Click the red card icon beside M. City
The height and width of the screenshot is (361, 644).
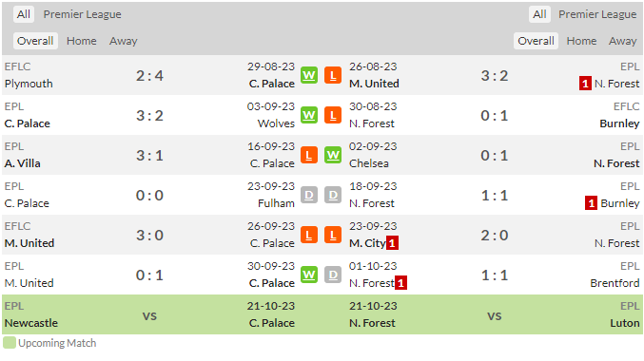click(392, 243)
